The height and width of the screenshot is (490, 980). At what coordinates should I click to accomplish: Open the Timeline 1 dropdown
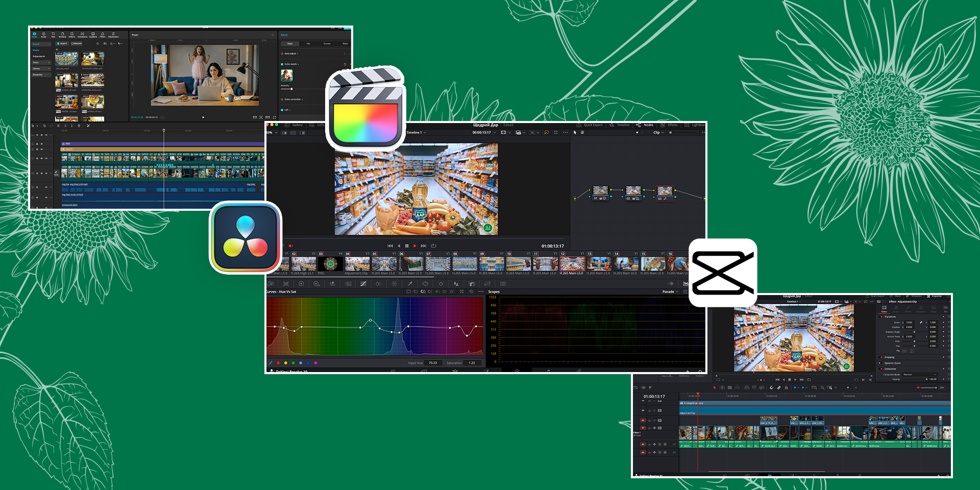pyautogui.click(x=416, y=133)
